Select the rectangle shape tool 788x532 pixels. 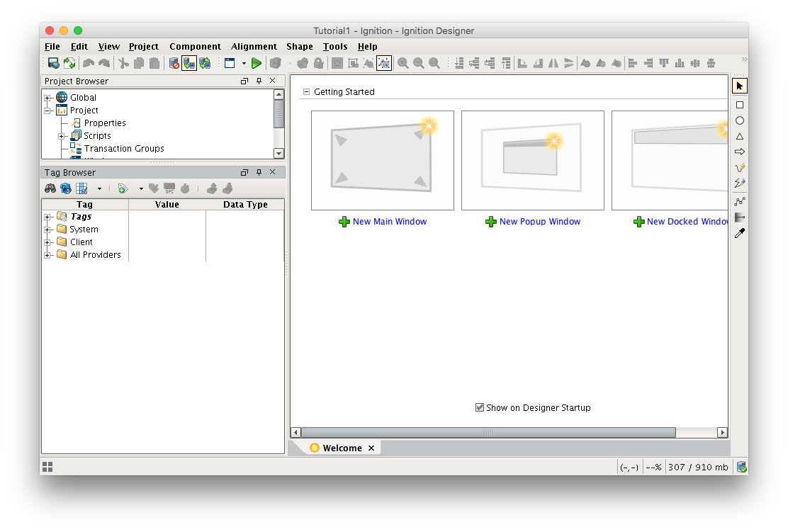pos(740,105)
